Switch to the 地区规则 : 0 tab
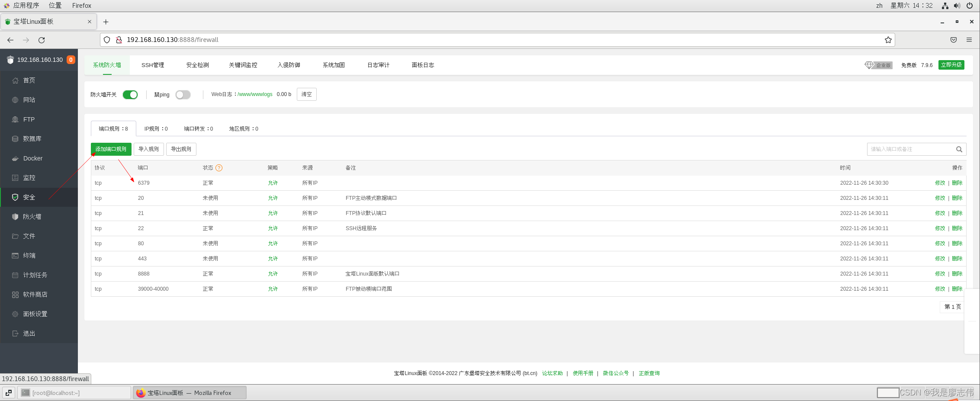980x401 pixels. point(244,129)
